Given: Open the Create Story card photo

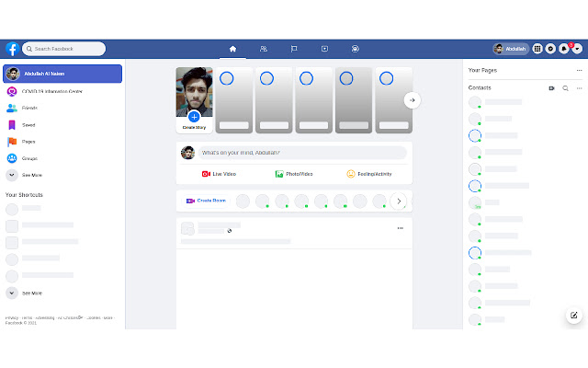Looking at the screenshot, I should pyautogui.click(x=194, y=92).
